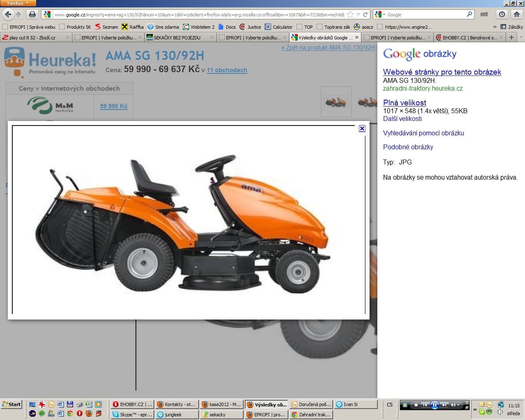Open the sekacky folder taskbar window
The image size is (525, 420).
point(221,415)
